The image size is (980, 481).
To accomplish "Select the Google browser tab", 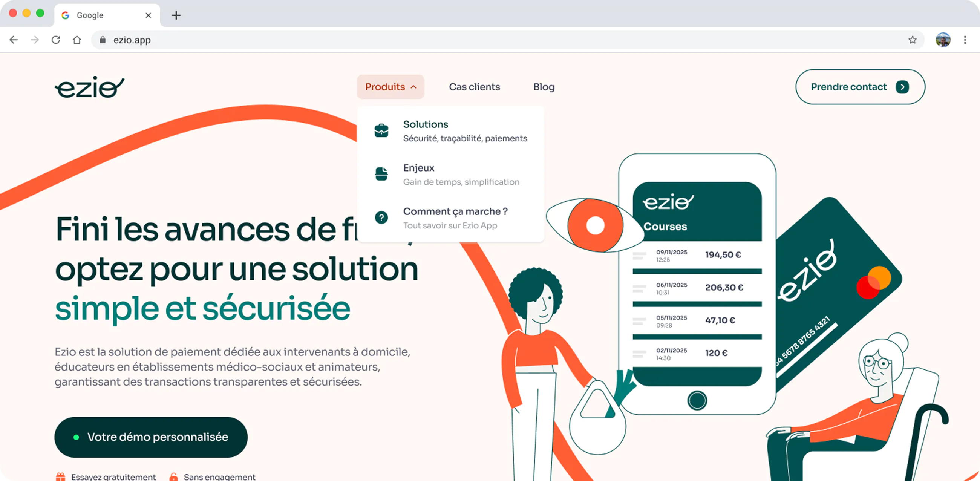I will click(x=107, y=15).
